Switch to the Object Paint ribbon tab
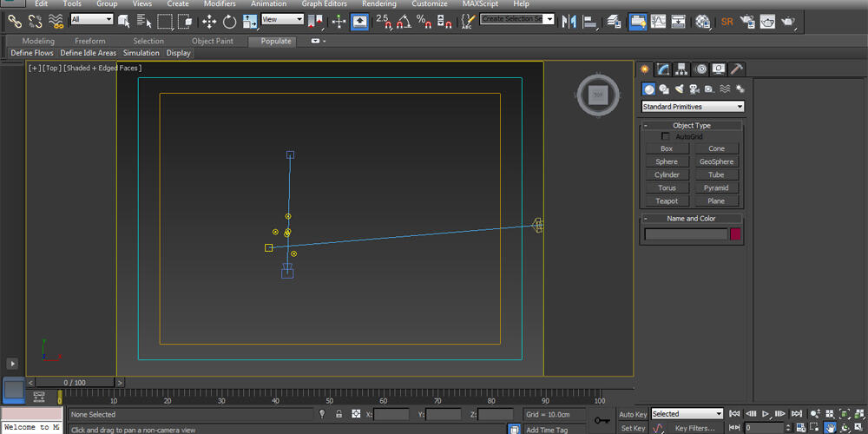Viewport: 868px width, 434px height. [213, 41]
